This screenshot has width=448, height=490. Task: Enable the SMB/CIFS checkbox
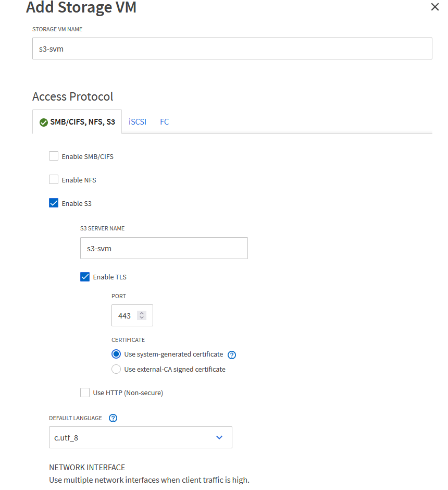click(x=54, y=156)
